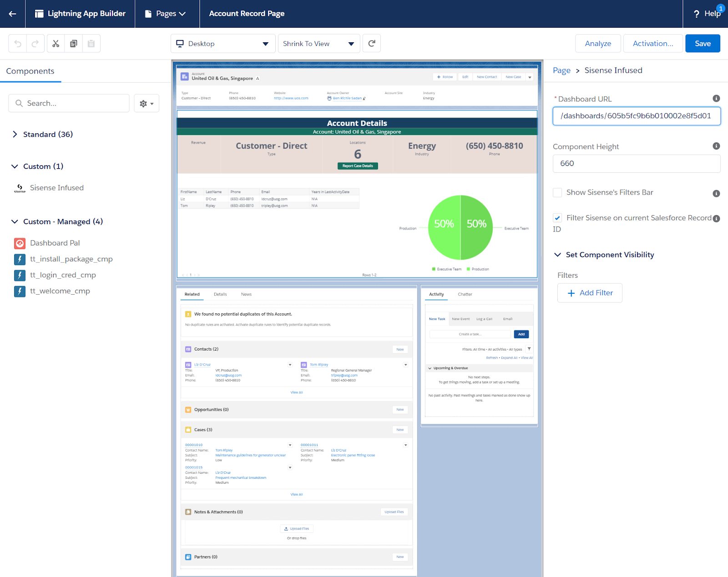Click Opportunities section icon
728x577 pixels.
click(188, 410)
